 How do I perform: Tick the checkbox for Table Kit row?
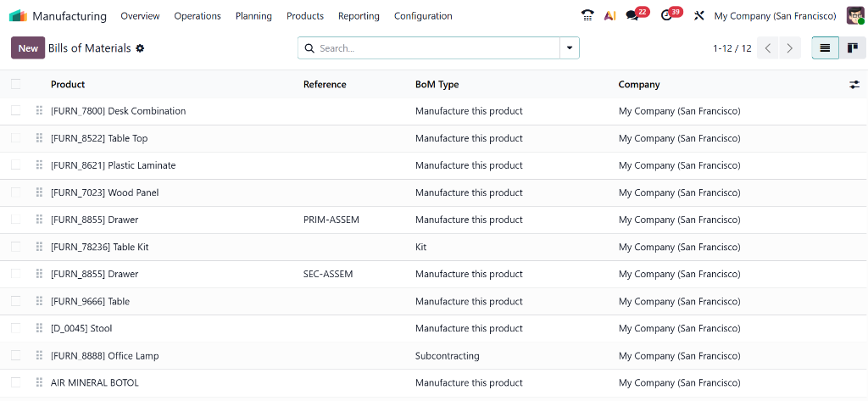click(x=16, y=247)
